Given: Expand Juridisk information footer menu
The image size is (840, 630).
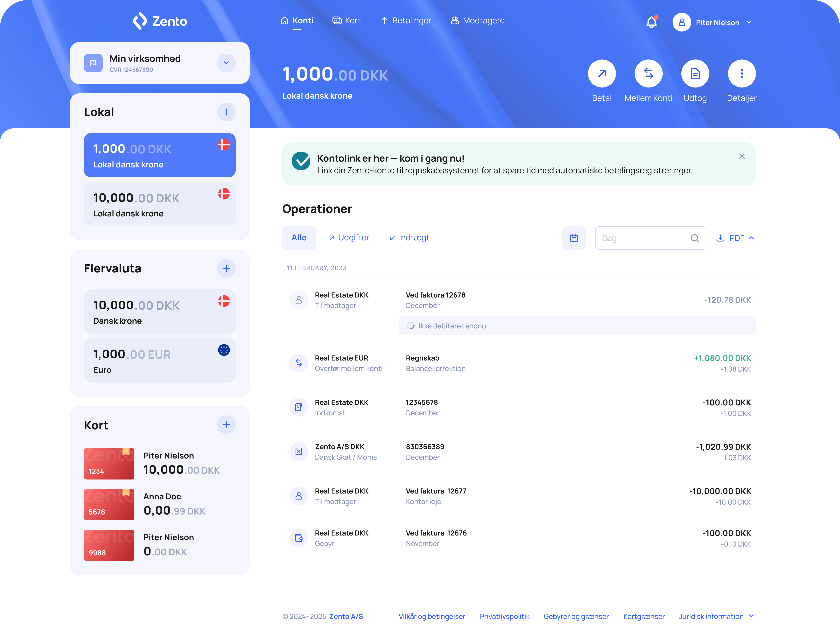Looking at the screenshot, I should (716, 616).
